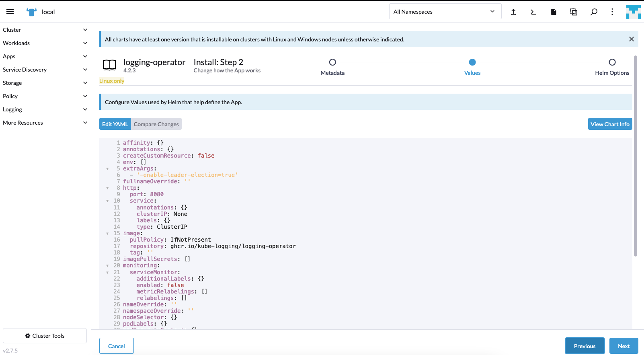Open the kubectl shell icon
The image size is (644, 355).
pyautogui.click(x=533, y=12)
